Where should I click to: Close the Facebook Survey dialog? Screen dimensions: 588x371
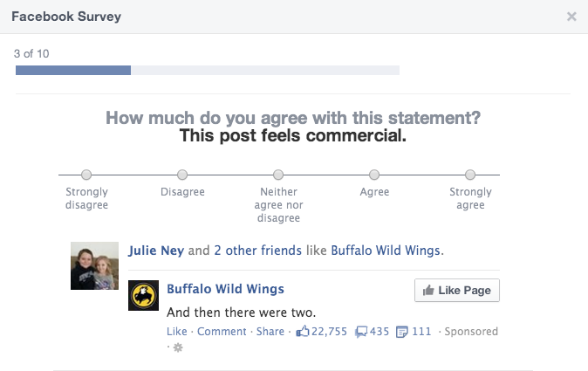571,17
